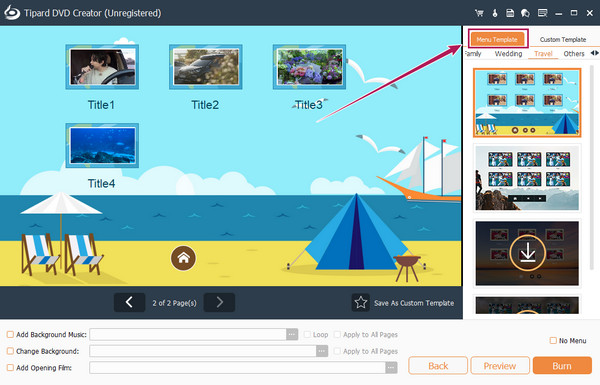This screenshot has width=600, height=385.
Task: Click the Back button
Action: pos(438,366)
